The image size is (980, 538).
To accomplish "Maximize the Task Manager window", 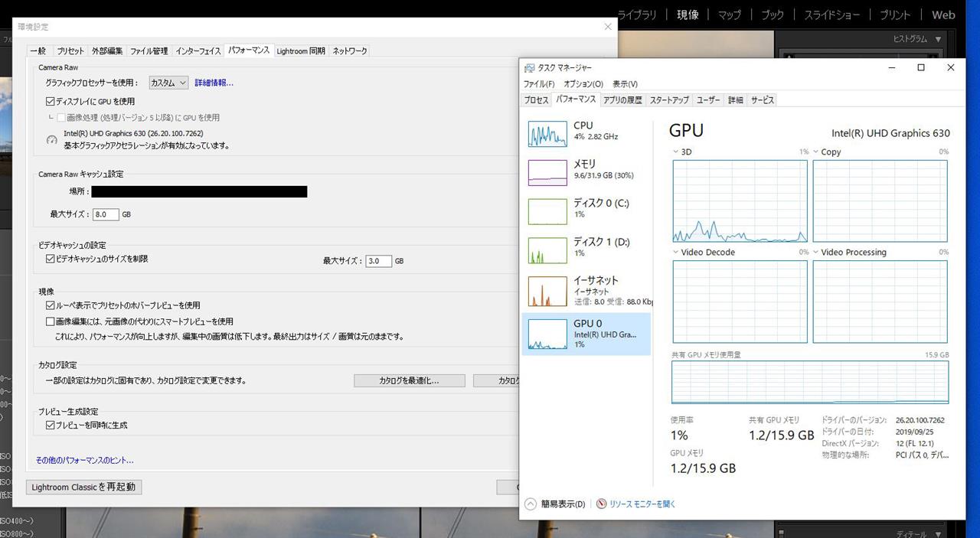I will click(x=921, y=68).
